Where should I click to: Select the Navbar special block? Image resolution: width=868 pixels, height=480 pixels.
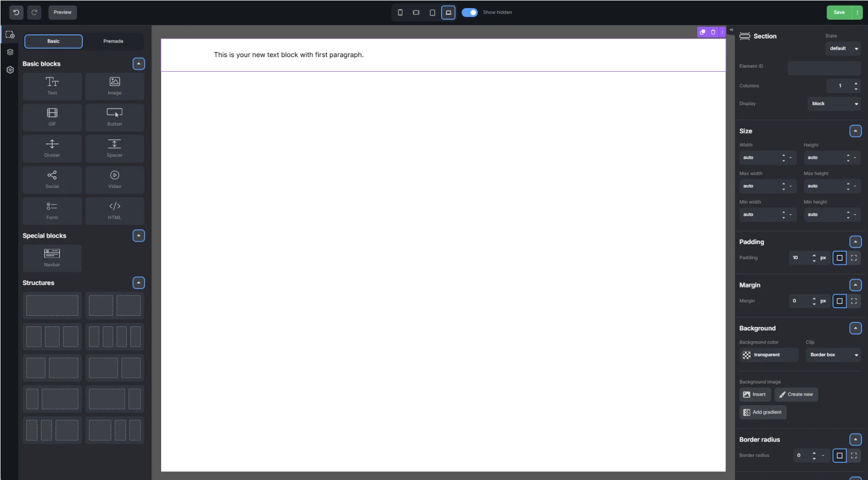coord(52,258)
